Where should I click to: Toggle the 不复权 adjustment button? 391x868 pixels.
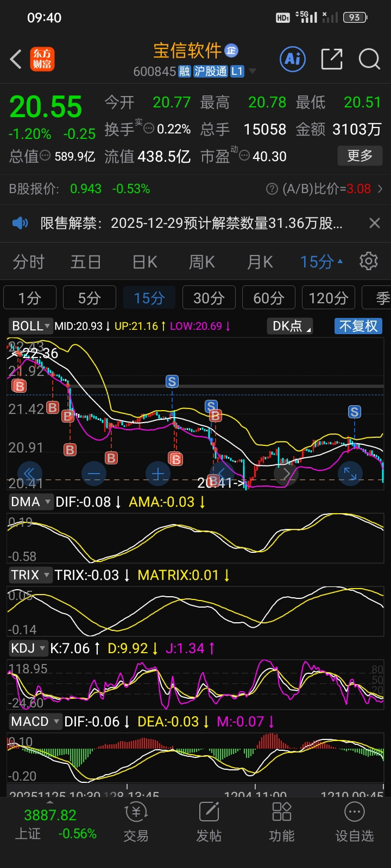click(358, 326)
